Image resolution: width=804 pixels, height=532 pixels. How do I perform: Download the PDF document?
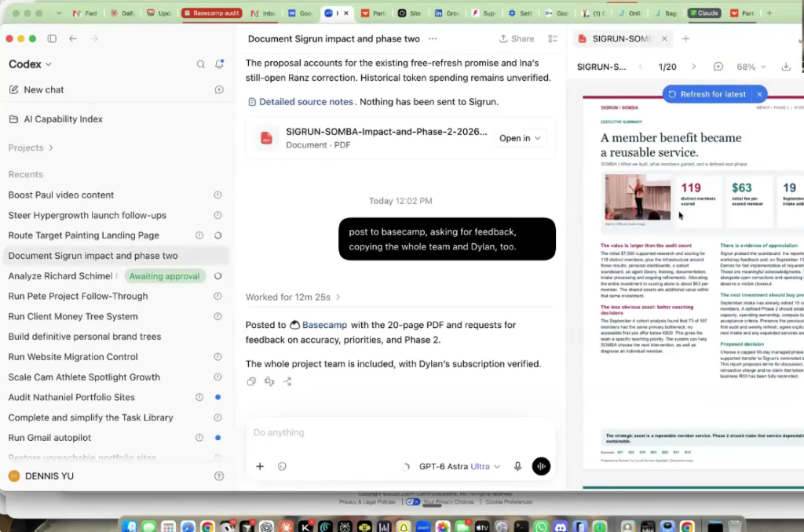(785, 67)
